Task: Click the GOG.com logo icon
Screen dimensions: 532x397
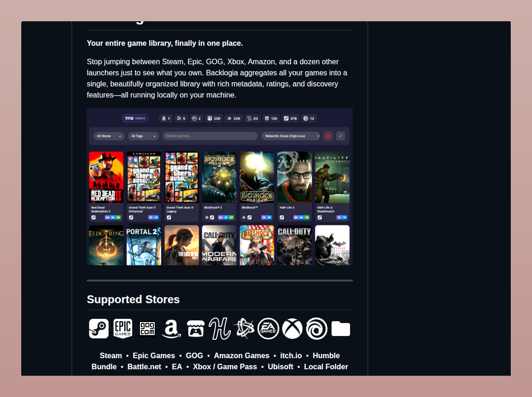Action: (x=147, y=329)
